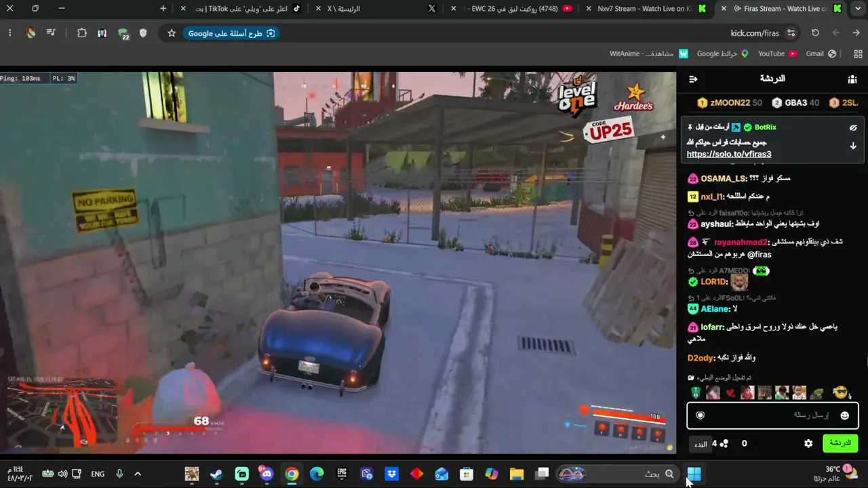Open the apps grid in the bookmarks bar
This screenshot has height=488, width=868.
coord(858,54)
